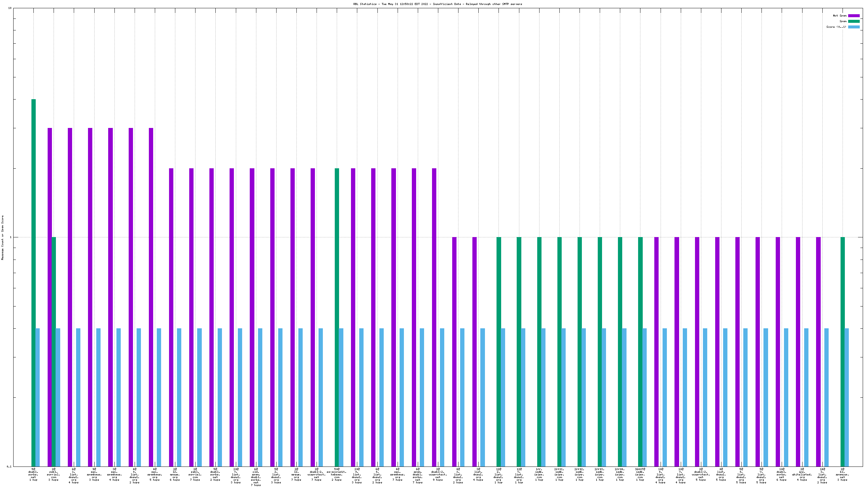Click the y-axis tick label 0.1
Image resolution: width=868 pixels, height=488 pixels.
coord(9,467)
